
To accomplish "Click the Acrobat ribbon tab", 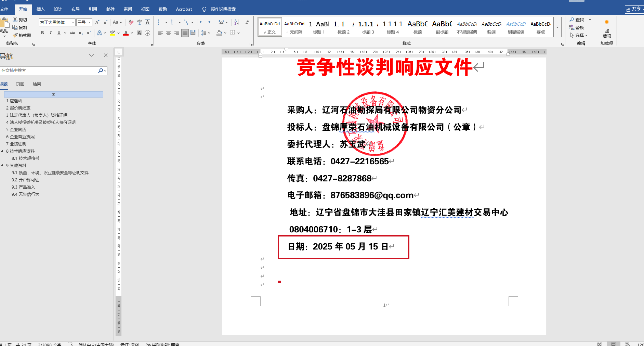I will [x=184, y=9].
